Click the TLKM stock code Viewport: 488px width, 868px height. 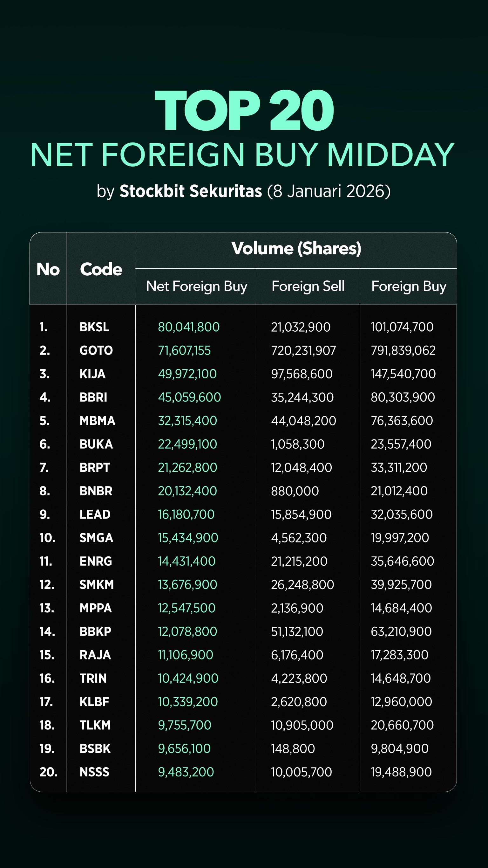(x=95, y=725)
